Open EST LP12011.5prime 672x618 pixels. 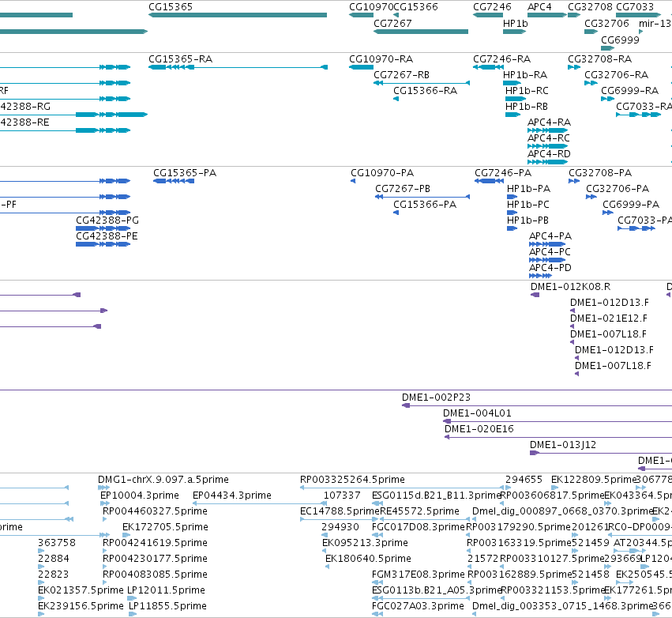132,597
